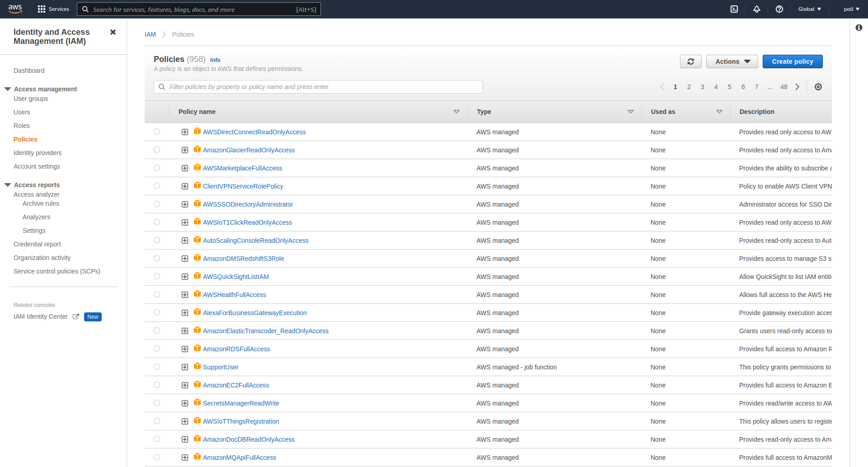The height and width of the screenshot is (467, 868).
Task: Collapse the Access management section
Action: pos(7,89)
